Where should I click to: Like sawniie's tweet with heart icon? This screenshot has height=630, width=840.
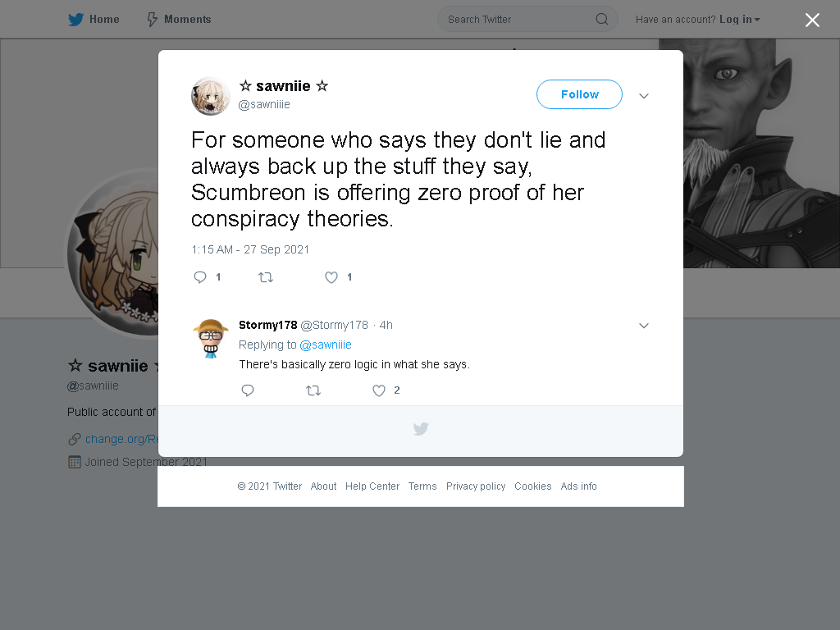pos(331,277)
